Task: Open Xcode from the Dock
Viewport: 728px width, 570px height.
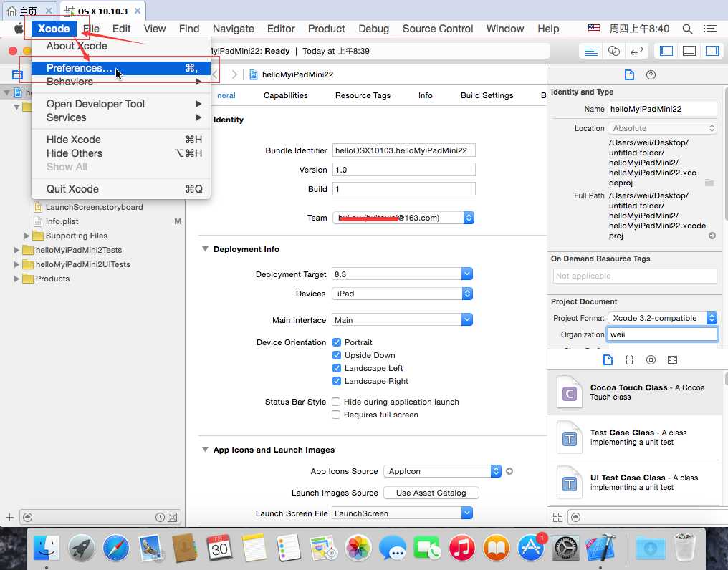Action: tap(600, 549)
